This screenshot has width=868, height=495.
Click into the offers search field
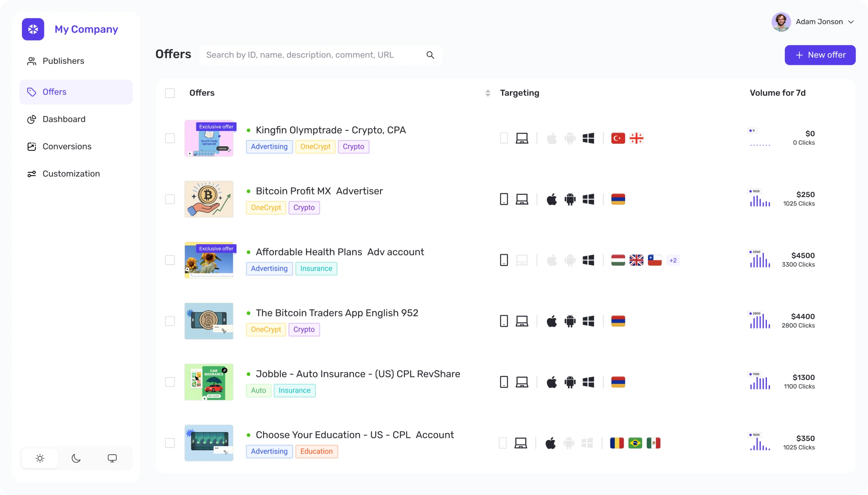[x=314, y=55]
